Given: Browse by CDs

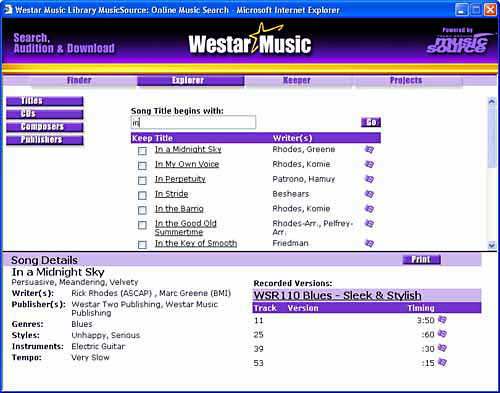Looking at the screenshot, I should click(x=45, y=114).
